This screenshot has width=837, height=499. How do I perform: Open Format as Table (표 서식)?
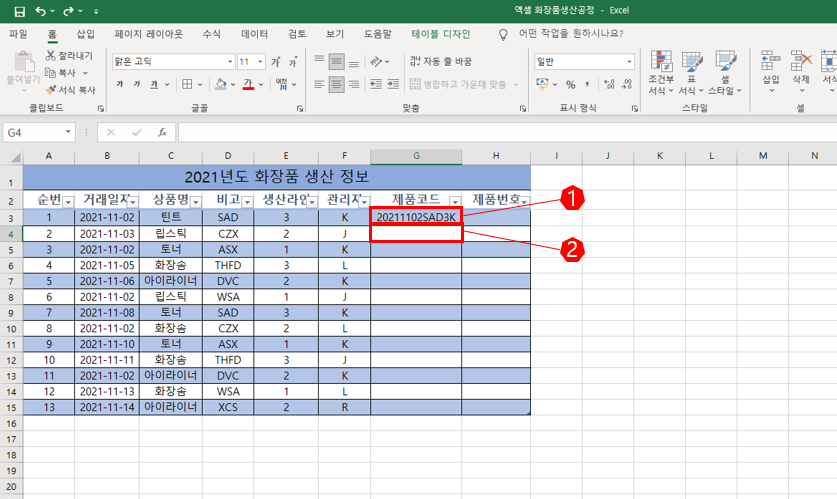691,73
